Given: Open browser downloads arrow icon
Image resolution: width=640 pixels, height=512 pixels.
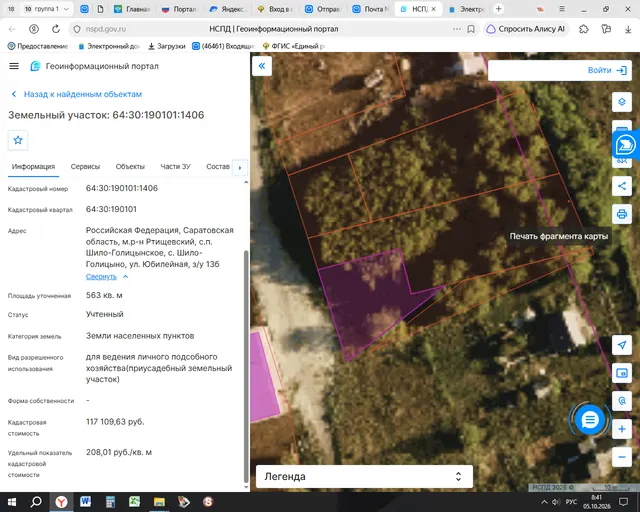Looking at the screenshot, I should 628,29.
